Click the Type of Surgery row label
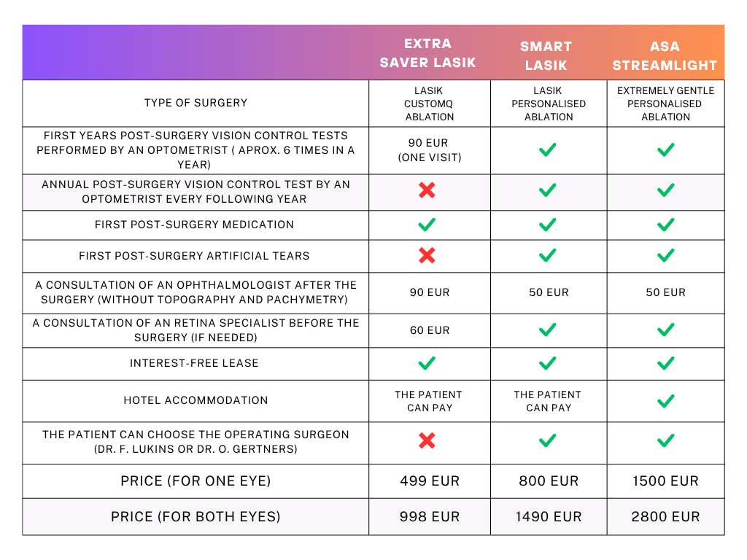The image size is (747, 560). 196,103
